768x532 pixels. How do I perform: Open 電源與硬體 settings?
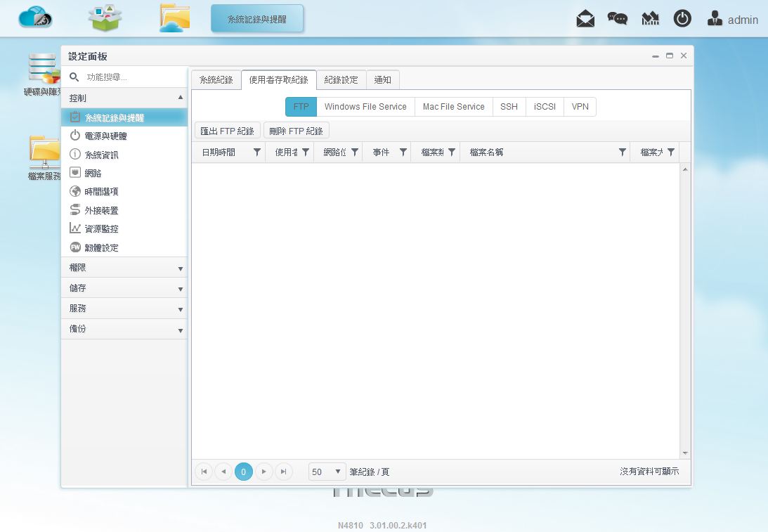pos(124,136)
